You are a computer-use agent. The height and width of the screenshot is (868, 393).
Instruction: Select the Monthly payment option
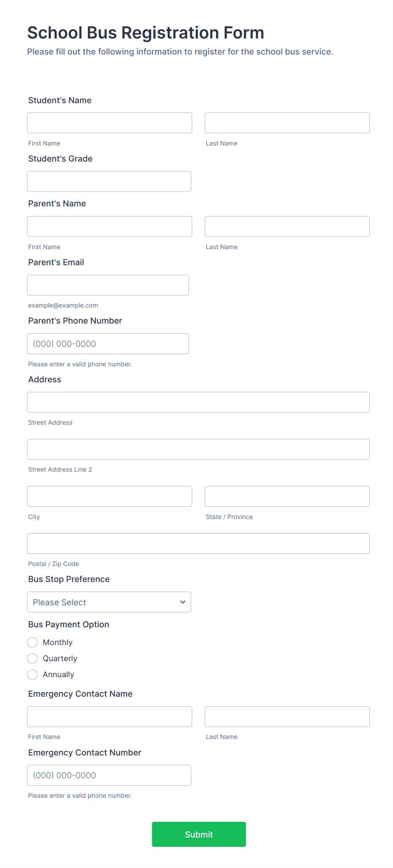click(x=32, y=642)
